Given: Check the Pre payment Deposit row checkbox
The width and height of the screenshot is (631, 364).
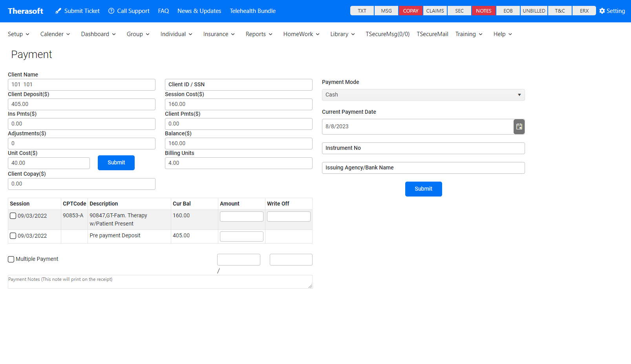Looking at the screenshot, I should (x=13, y=236).
